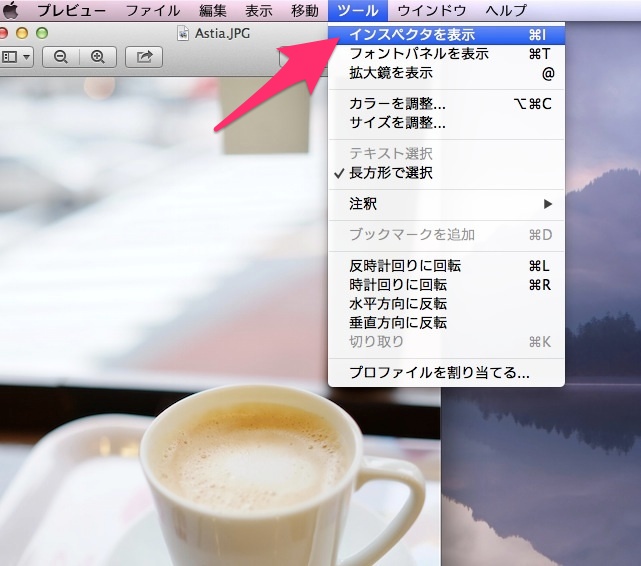Click the zoom in magnifier button
The height and width of the screenshot is (566, 641).
click(98, 57)
